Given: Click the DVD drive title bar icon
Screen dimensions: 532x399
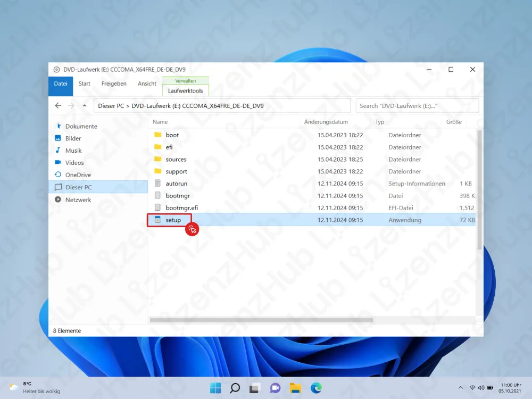Looking at the screenshot, I should (56, 70).
